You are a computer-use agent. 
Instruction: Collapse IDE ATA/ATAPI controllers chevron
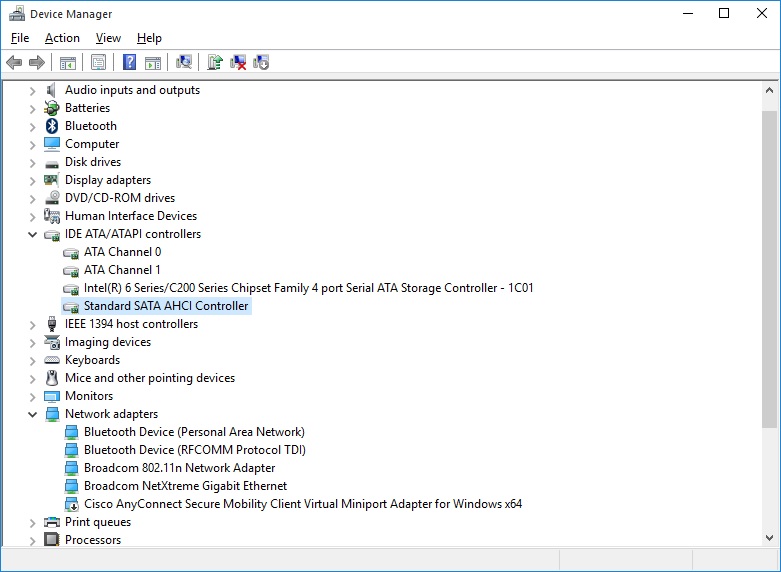[x=32, y=234]
